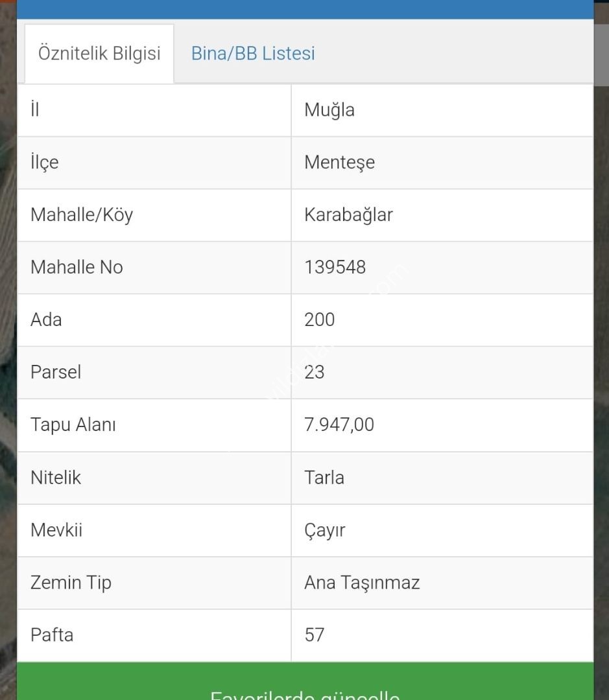Click the Mevkii value Çayır

(x=325, y=530)
